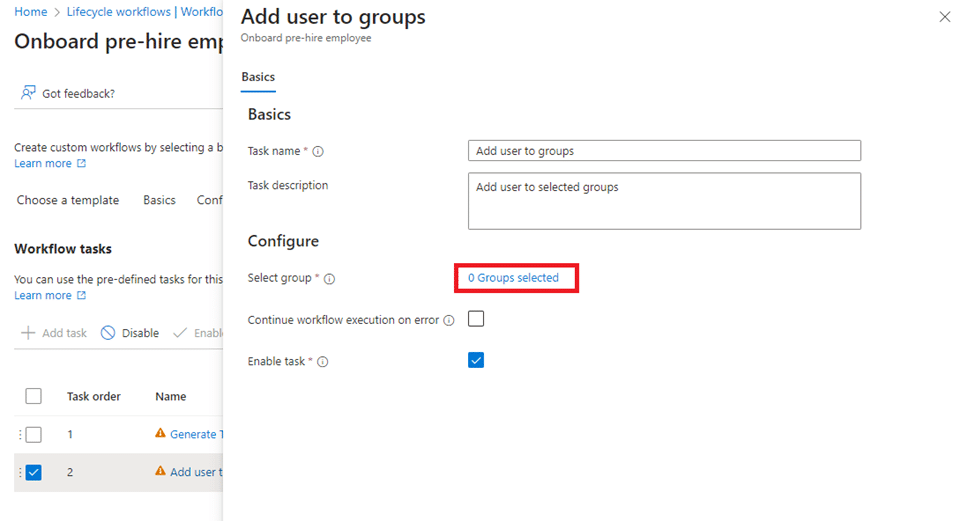975x521 pixels.
Task: Uncheck the Enable task checkbox
Action: [x=476, y=360]
